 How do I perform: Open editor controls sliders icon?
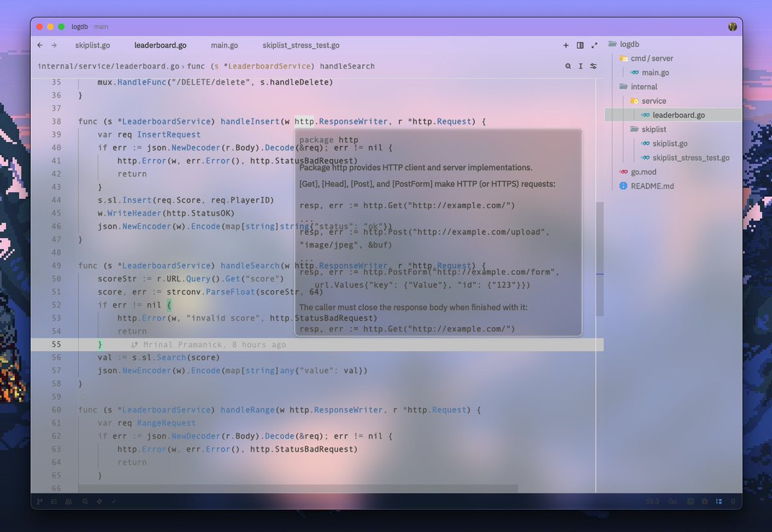593,66
